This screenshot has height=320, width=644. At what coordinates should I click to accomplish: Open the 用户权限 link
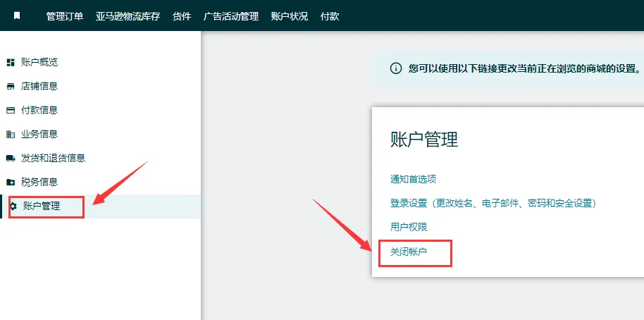click(408, 227)
